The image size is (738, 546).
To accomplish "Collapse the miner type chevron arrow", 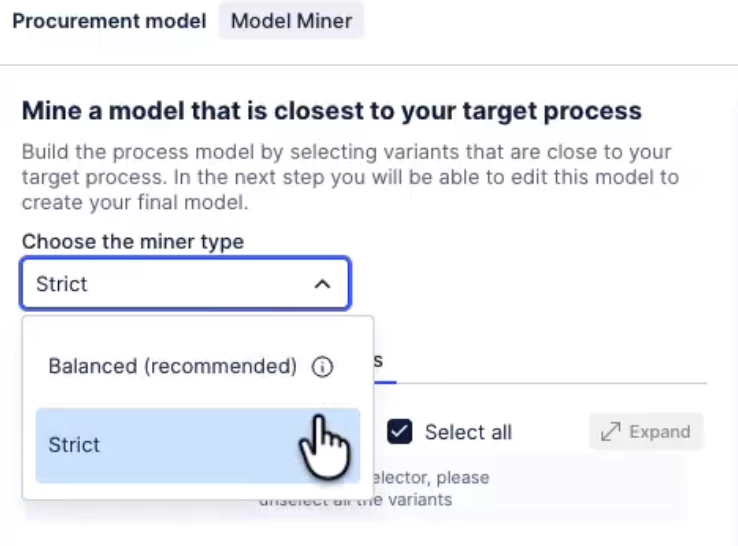I will pyautogui.click(x=322, y=285).
